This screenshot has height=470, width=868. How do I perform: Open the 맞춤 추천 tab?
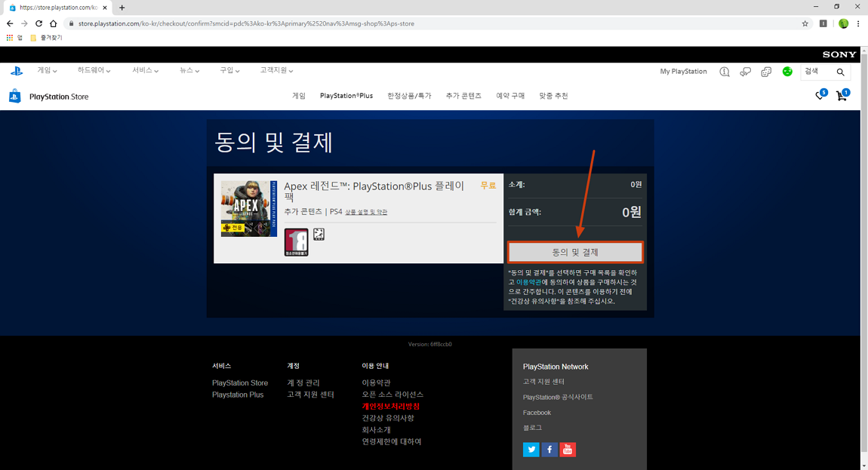tap(553, 96)
